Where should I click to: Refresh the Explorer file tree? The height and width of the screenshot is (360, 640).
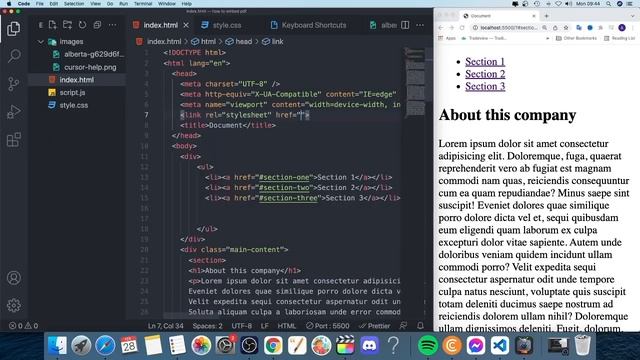pos(82,25)
